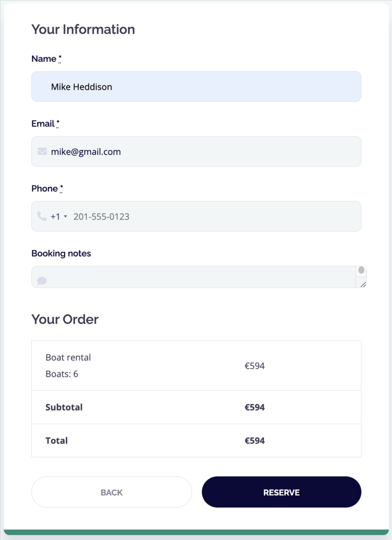Click the Total €594 amount

click(x=254, y=441)
